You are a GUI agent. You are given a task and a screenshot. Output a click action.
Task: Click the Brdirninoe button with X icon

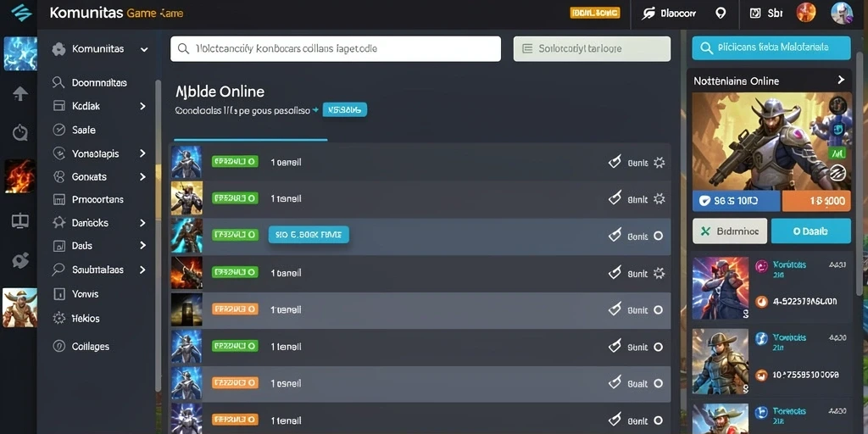click(x=730, y=231)
